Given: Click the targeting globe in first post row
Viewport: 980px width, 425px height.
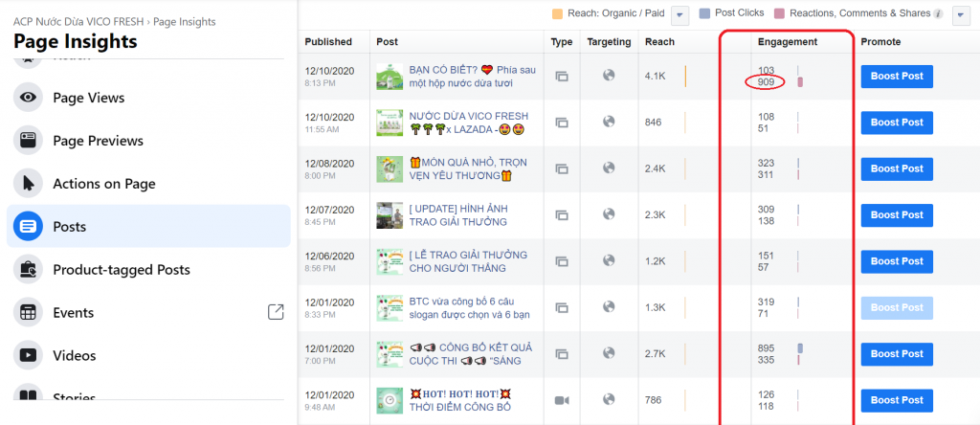Looking at the screenshot, I should (609, 76).
